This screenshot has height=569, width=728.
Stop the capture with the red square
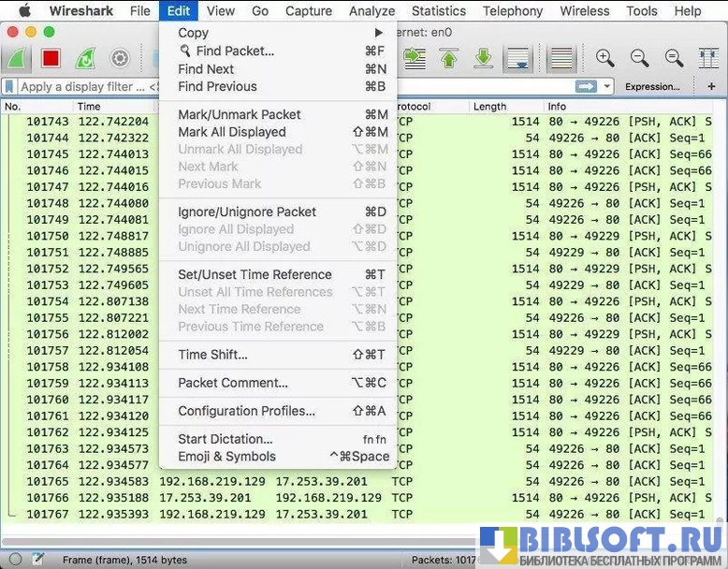coord(51,58)
